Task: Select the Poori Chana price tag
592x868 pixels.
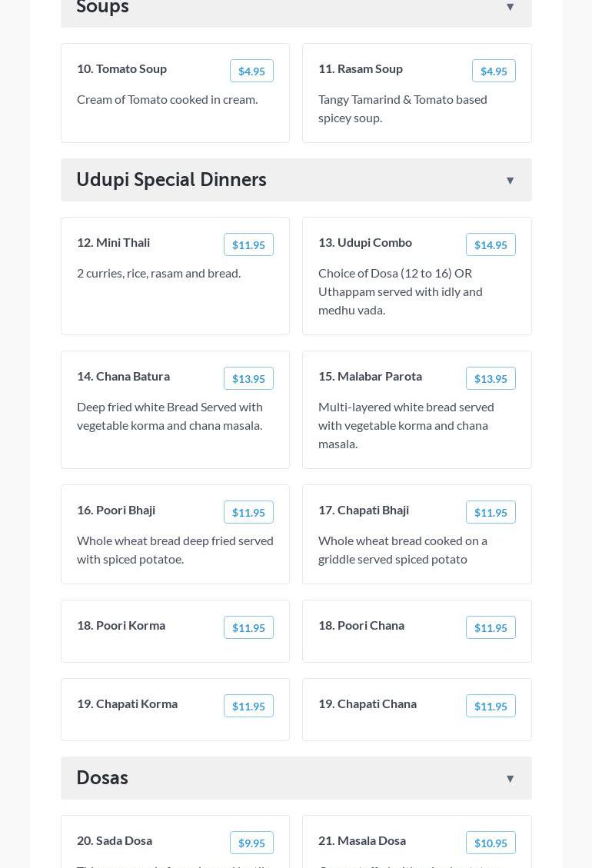Action: [491, 627]
